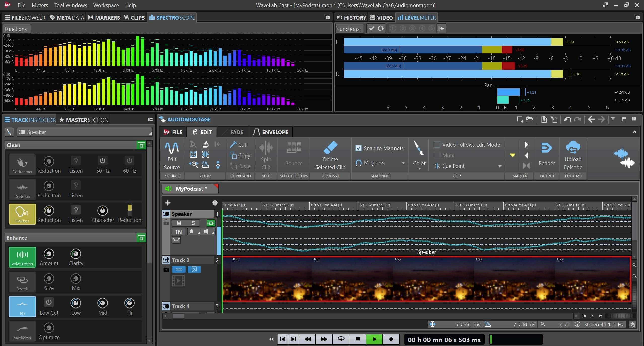Image resolution: width=644 pixels, height=346 pixels.
Task: Open the File menu
Action: [21, 5]
